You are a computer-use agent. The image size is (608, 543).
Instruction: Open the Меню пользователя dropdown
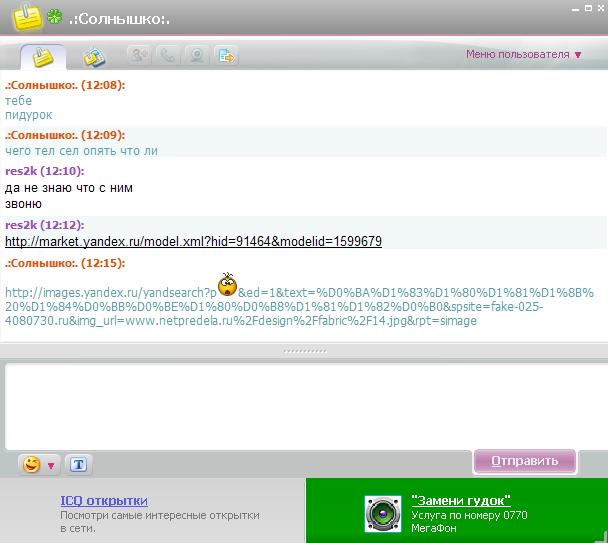pos(523,54)
